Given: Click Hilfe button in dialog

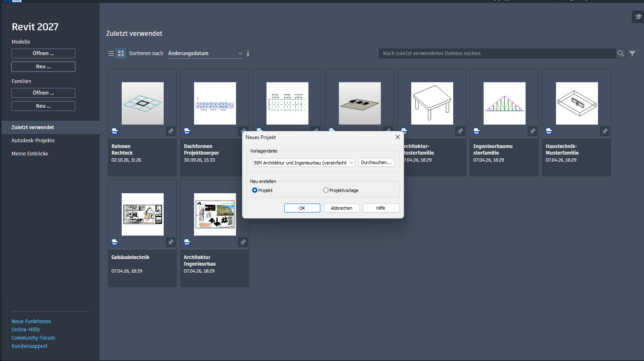Looking at the screenshot, I should pos(381,208).
